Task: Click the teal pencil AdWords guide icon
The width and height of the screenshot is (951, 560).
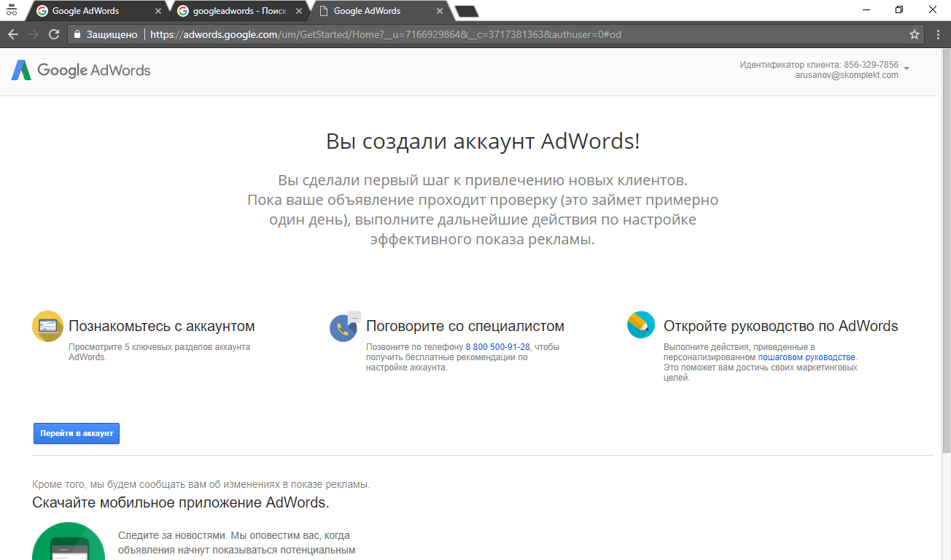Action: coord(641,325)
